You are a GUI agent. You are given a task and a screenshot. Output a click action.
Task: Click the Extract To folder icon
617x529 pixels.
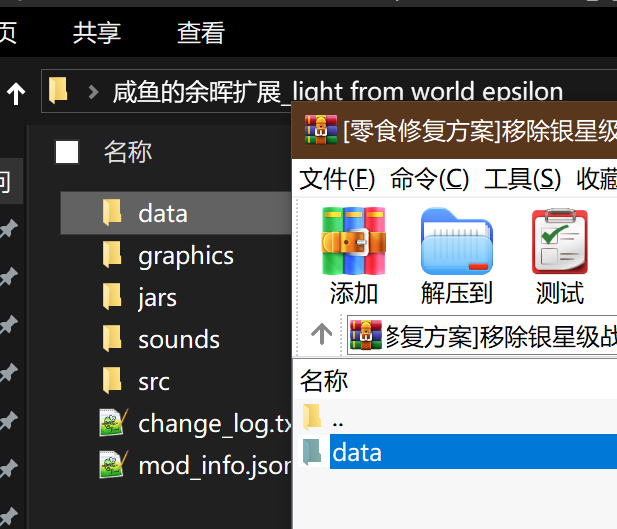point(457,241)
